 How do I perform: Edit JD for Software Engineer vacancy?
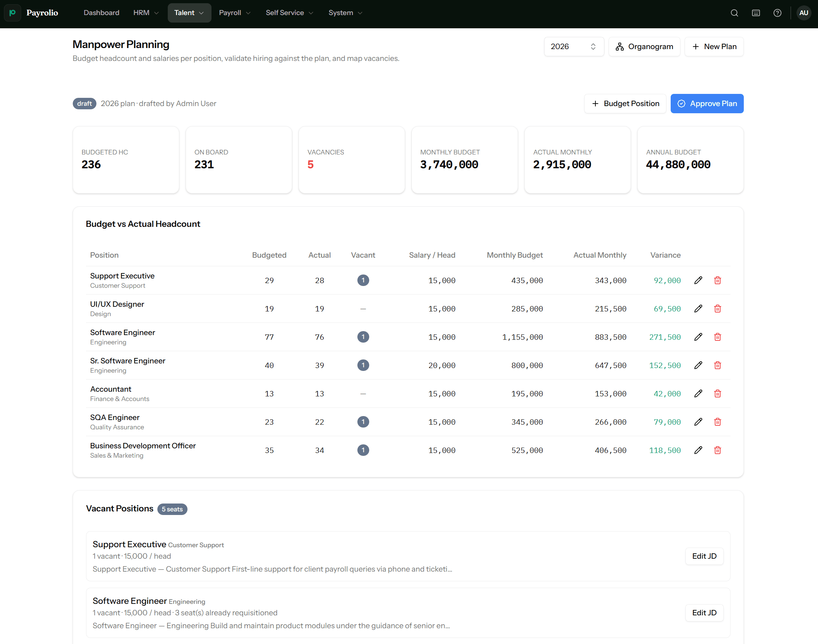pyautogui.click(x=704, y=612)
